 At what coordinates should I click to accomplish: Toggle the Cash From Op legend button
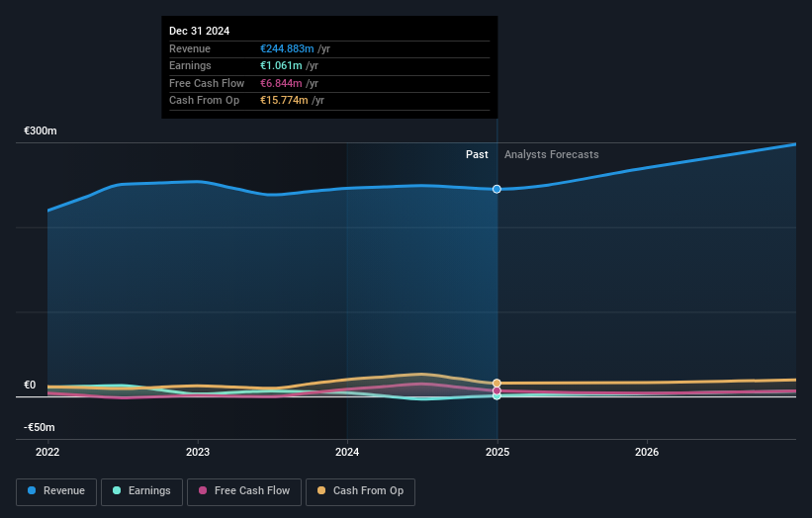click(x=360, y=491)
